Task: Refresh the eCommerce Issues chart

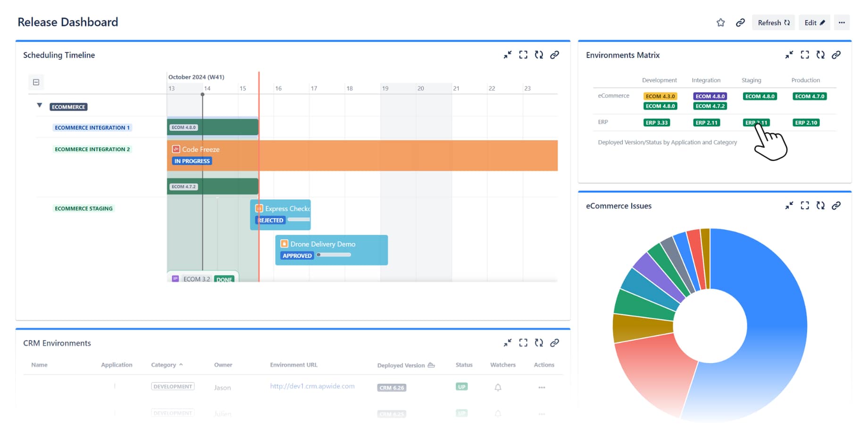Action: click(821, 205)
